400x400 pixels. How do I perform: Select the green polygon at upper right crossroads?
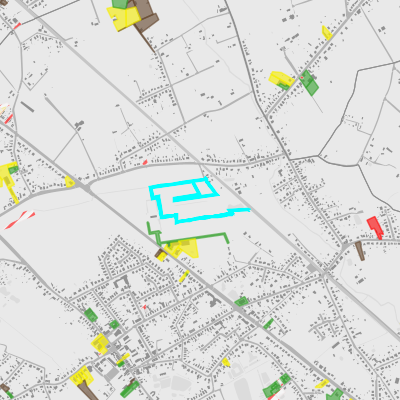(310, 83)
